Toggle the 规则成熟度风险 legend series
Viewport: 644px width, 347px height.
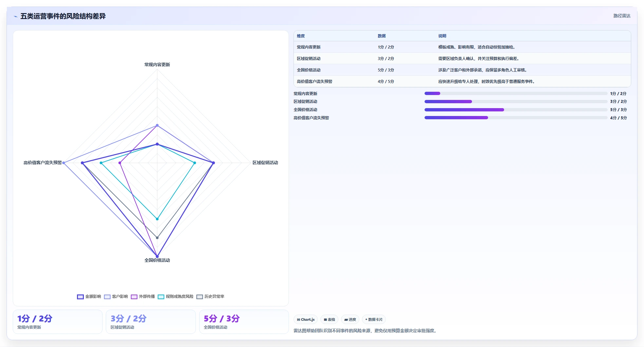point(176,297)
